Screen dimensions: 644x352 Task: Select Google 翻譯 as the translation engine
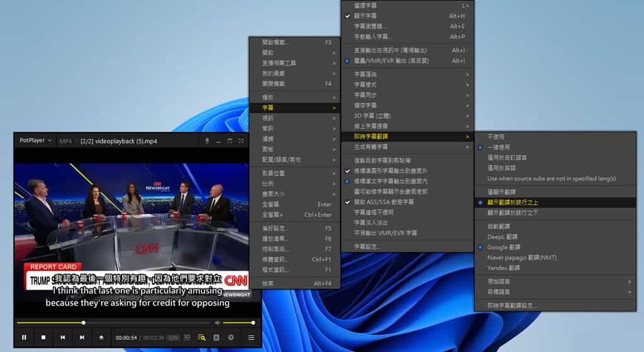pos(555,247)
